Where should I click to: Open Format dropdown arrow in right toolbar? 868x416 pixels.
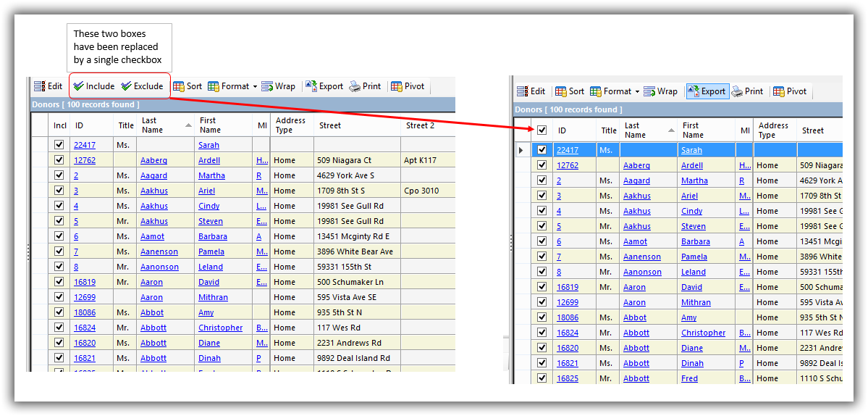[x=637, y=92]
